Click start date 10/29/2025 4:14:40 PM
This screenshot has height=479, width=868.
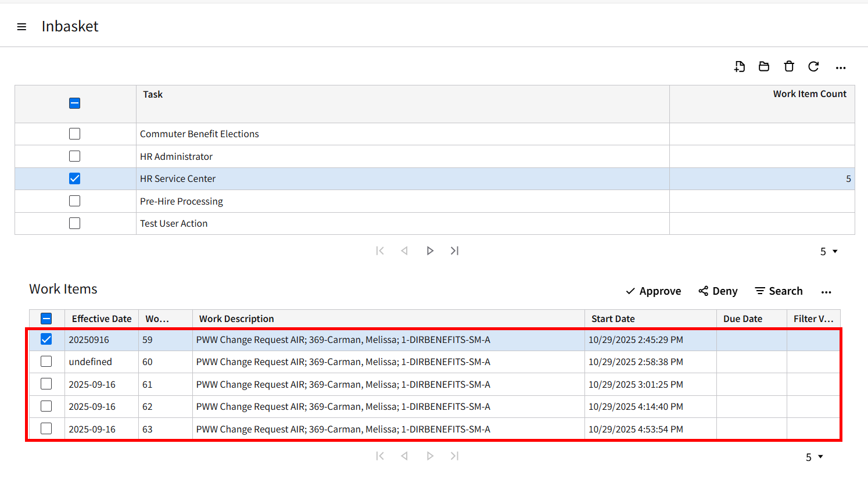(x=636, y=406)
